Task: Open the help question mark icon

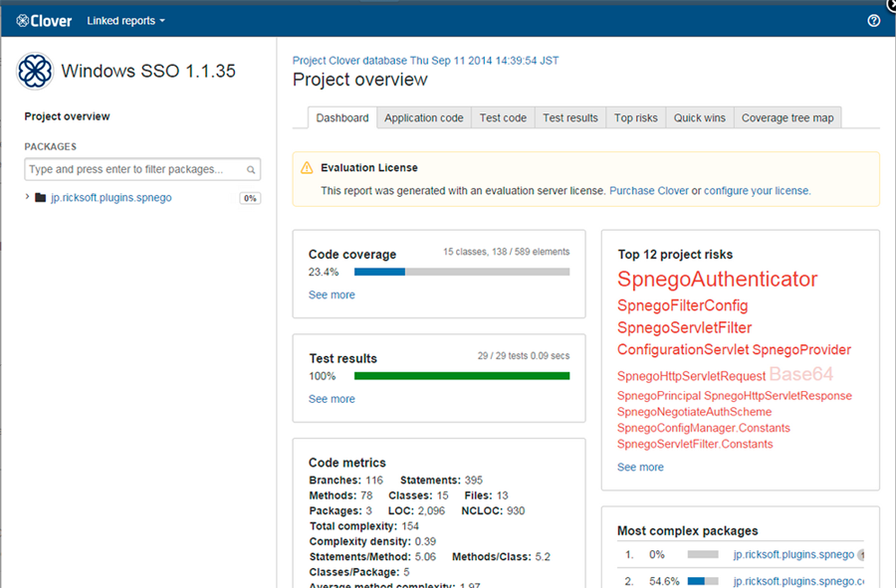Action: 873,21
